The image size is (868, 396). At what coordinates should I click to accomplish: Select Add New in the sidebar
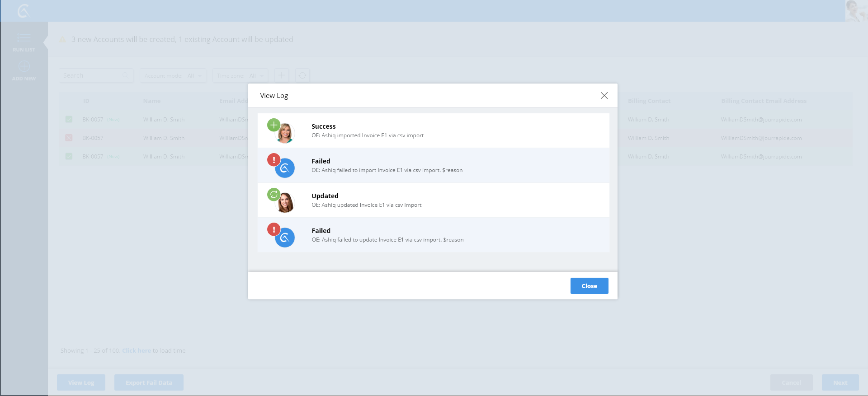tap(24, 71)
